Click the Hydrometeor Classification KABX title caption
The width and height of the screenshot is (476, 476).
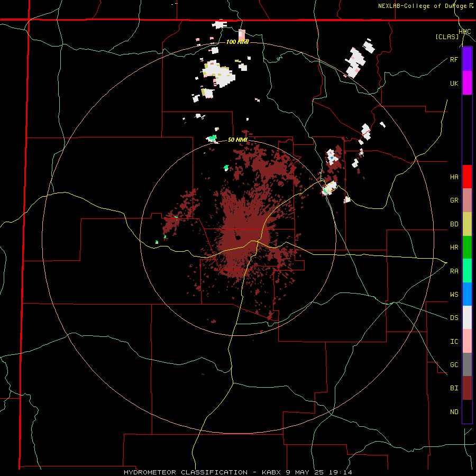pos(238,472)
